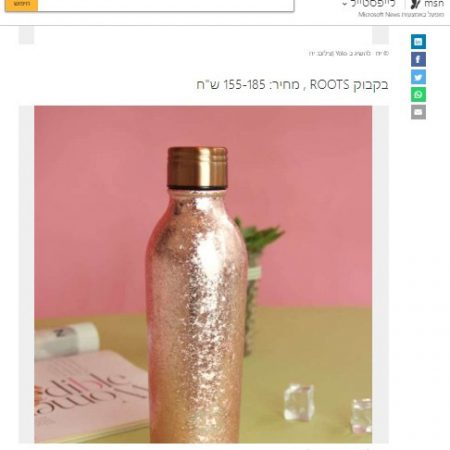450x450 pixels.
Task: Click the photo credit line above the title
Action: coord(349,53)
